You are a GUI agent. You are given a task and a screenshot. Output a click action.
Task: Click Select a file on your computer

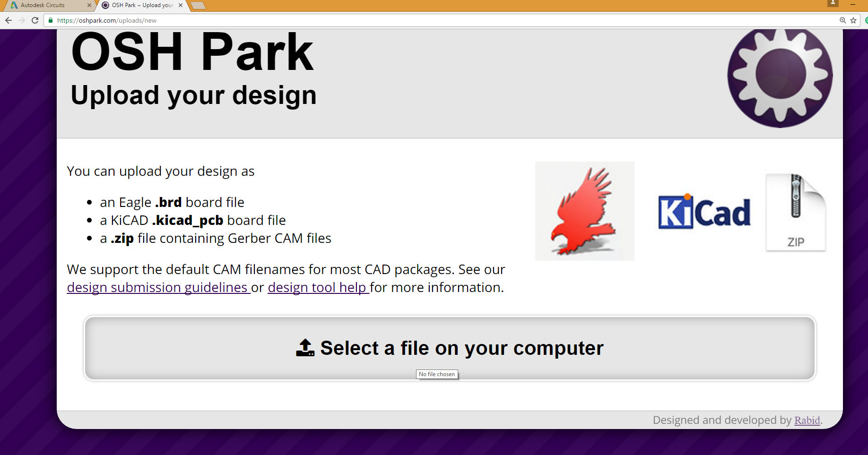click(450, 348)
